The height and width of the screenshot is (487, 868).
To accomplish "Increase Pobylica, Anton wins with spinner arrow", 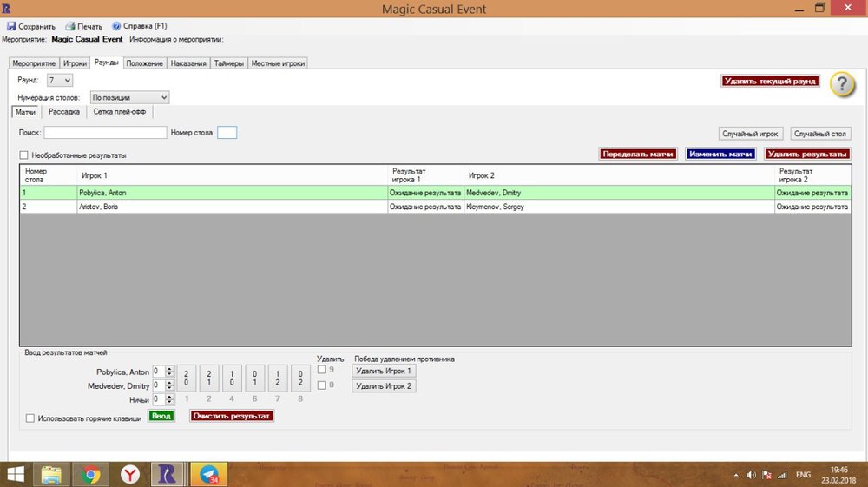I will [x=169, y=369].
